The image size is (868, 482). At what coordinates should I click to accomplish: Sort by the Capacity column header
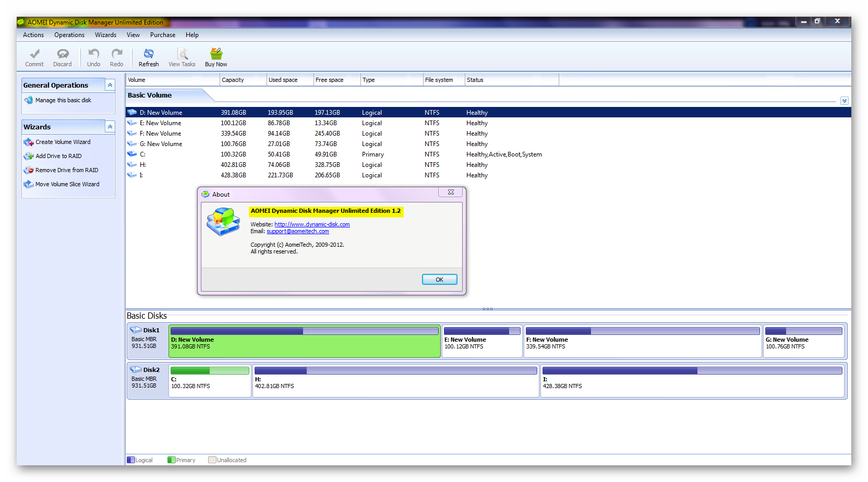[243, 80]
